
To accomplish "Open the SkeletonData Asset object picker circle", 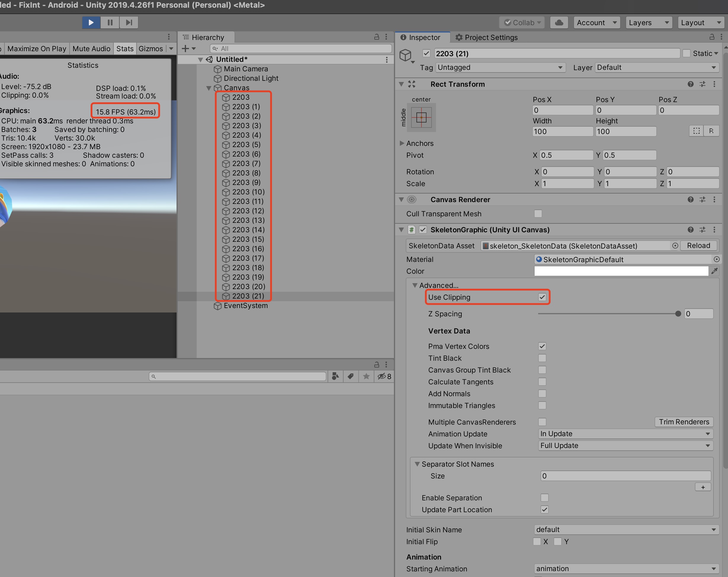I will (x=675, y=246).
